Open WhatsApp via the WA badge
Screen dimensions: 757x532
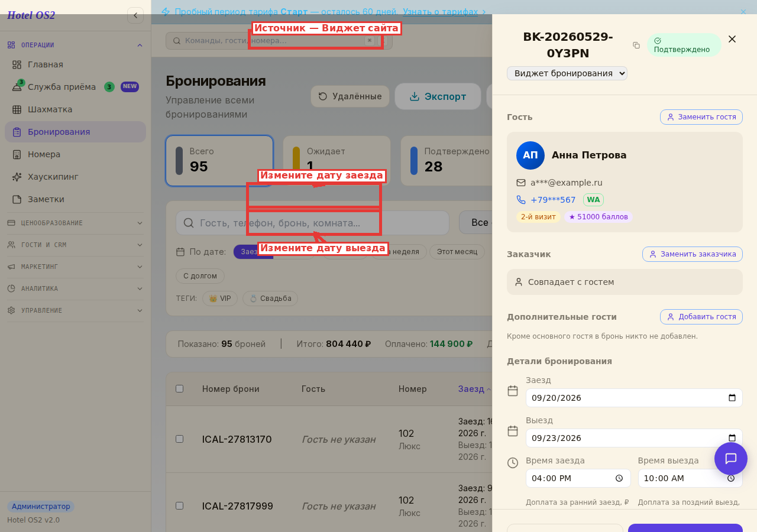(x=593, y=200)
